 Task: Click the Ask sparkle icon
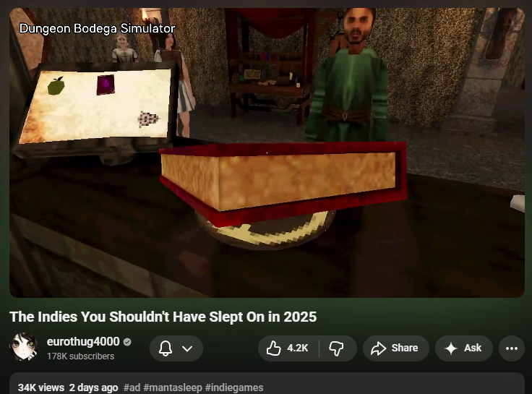tap(451, 348)
